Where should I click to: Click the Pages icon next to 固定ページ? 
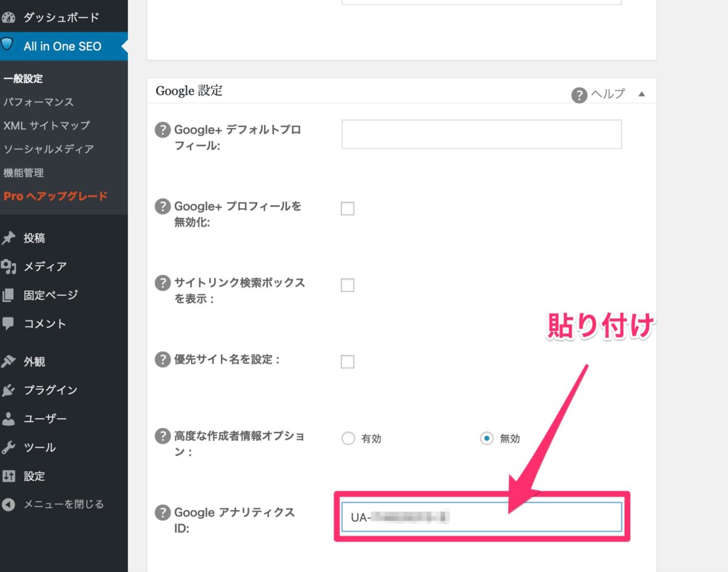click(8, 295)
